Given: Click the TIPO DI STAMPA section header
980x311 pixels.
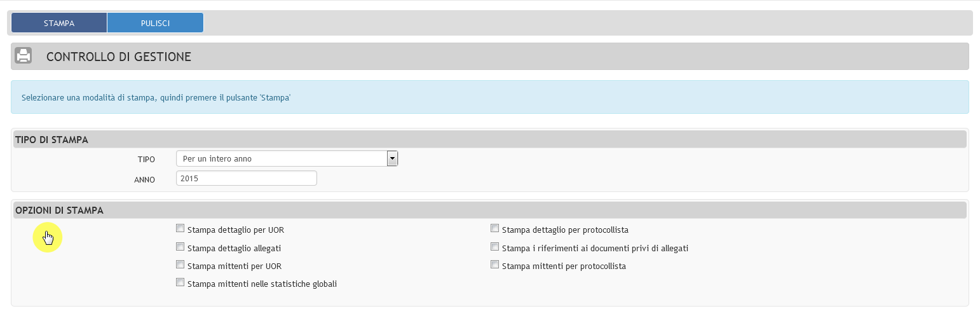Looking at the screenshot, I should click(x=490, y=139).
